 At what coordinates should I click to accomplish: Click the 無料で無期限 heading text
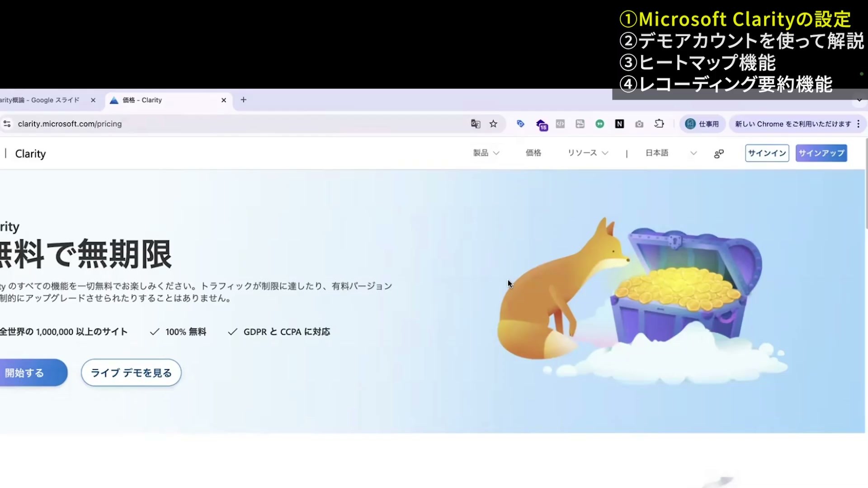point(86,254)
